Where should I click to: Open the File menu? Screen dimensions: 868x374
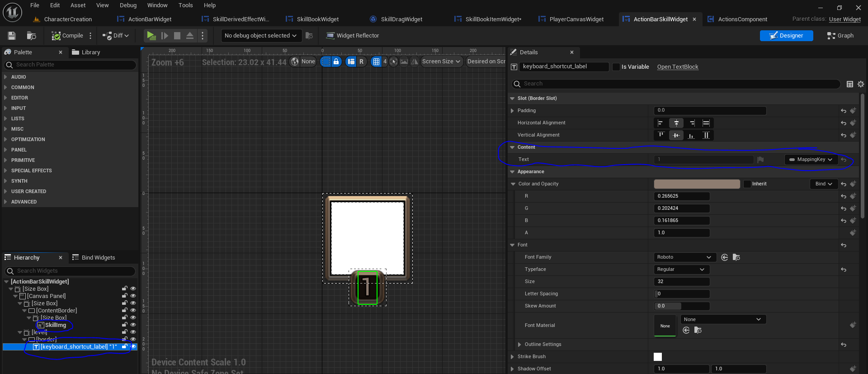click(x=35, y=5)
